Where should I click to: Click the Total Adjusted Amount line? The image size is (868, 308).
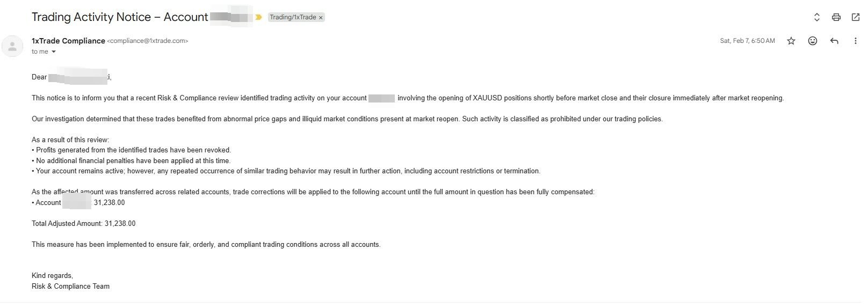click(83, 223)
